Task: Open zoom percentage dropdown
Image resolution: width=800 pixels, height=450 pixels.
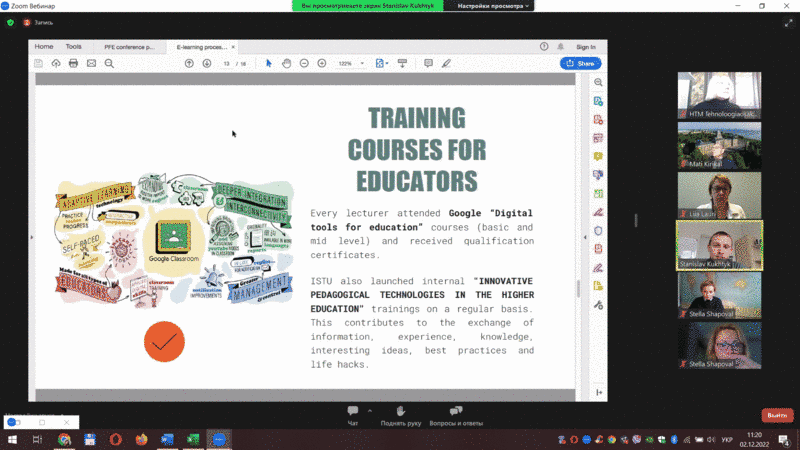Action: (x=362, y=63)
